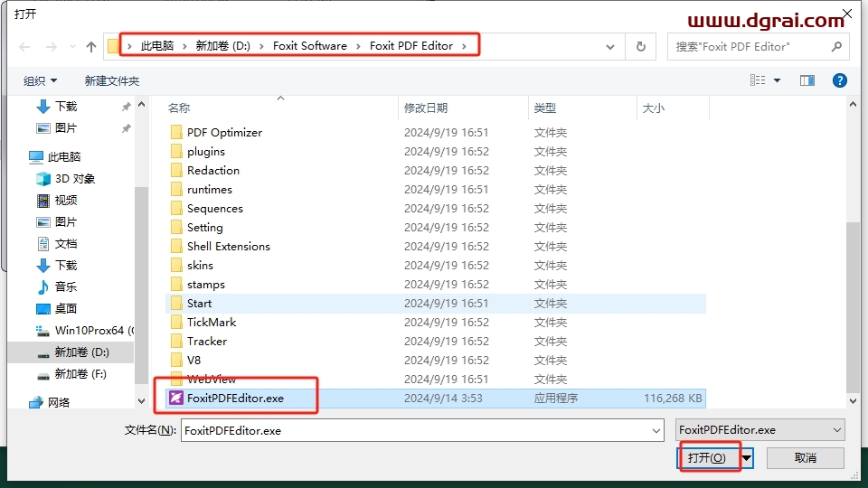868x488 pixels.
Task: Open the file type filter dropdown
Action: click(x=759, y=430)
